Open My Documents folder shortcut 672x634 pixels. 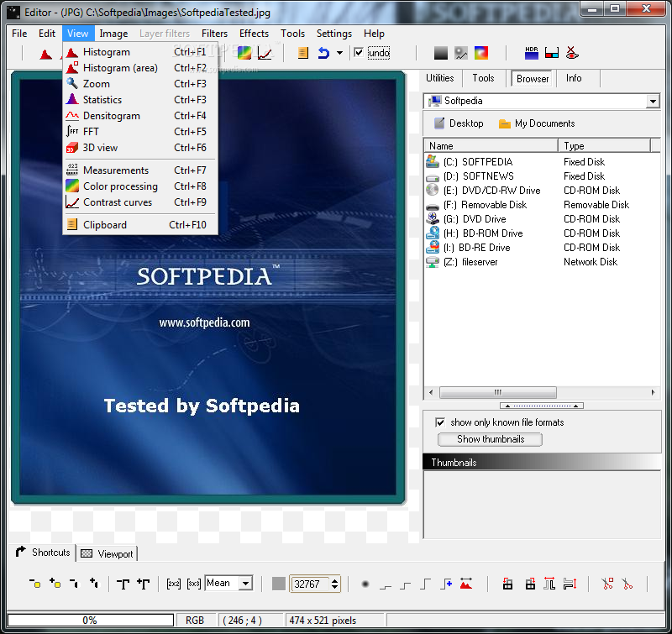[537, 123]
